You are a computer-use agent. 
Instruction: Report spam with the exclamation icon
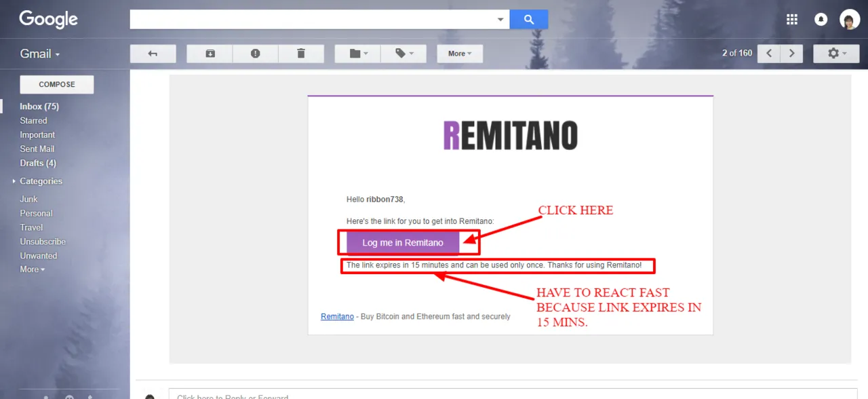(255, 54)
